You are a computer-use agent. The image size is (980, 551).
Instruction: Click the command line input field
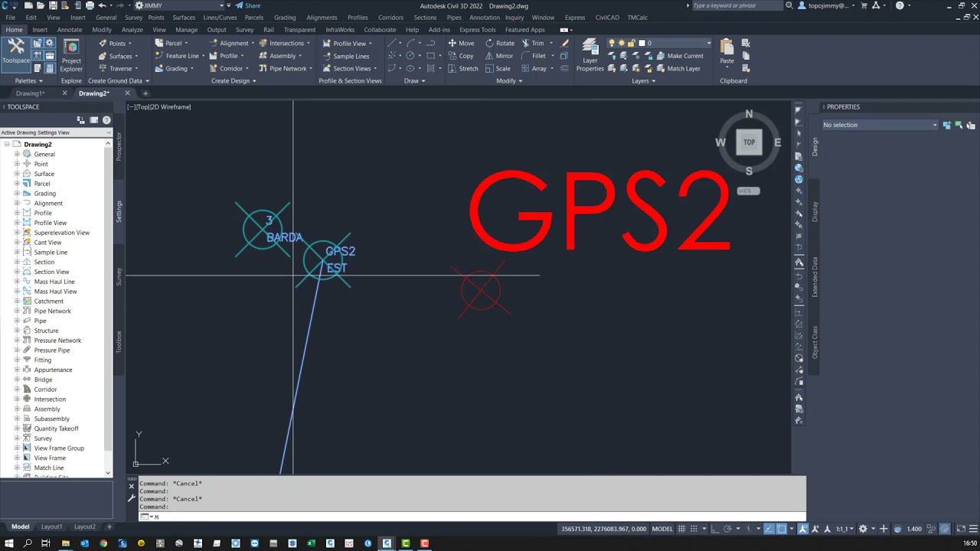tap(479, 517)
